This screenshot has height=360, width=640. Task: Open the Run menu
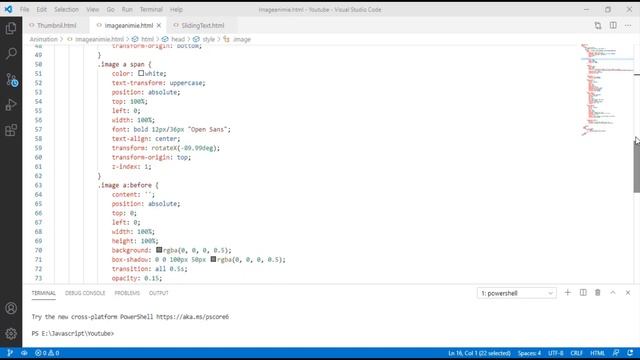127,9
